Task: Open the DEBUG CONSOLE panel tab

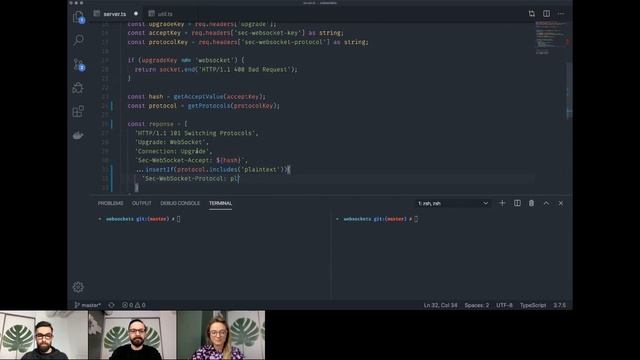Action: point(180,203)
